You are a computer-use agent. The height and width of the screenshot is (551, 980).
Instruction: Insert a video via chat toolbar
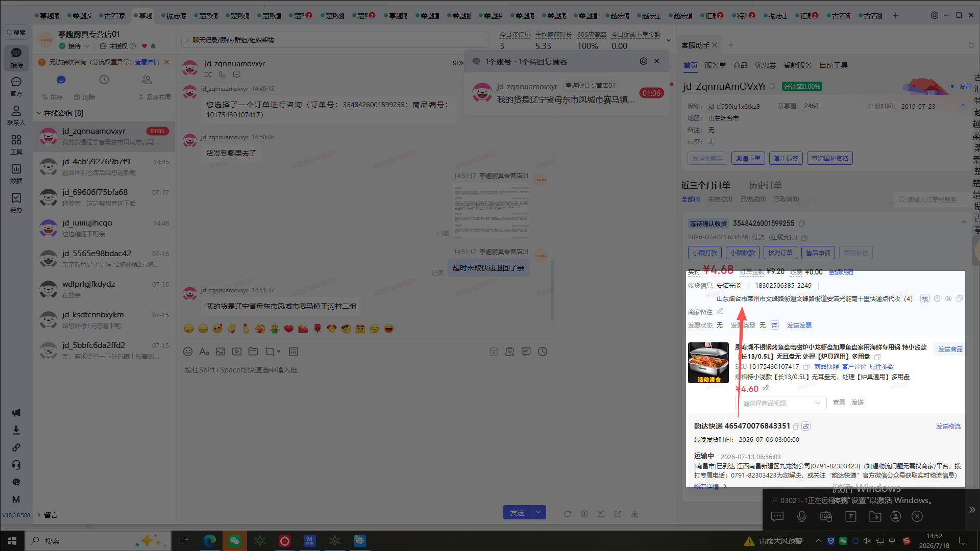[x=237, y=352]
